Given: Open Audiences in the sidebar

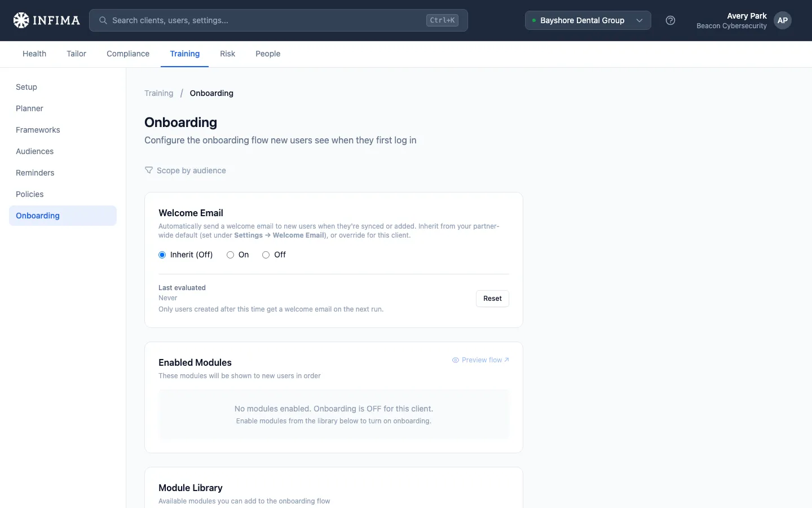Looking at the screenshot, I should point(63,151).
